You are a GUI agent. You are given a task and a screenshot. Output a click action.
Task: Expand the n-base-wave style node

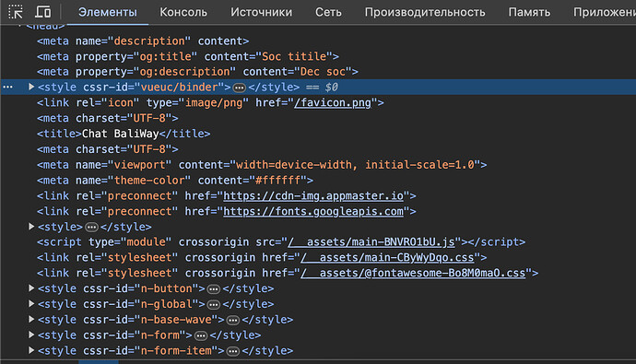click(x=30, y=320)
